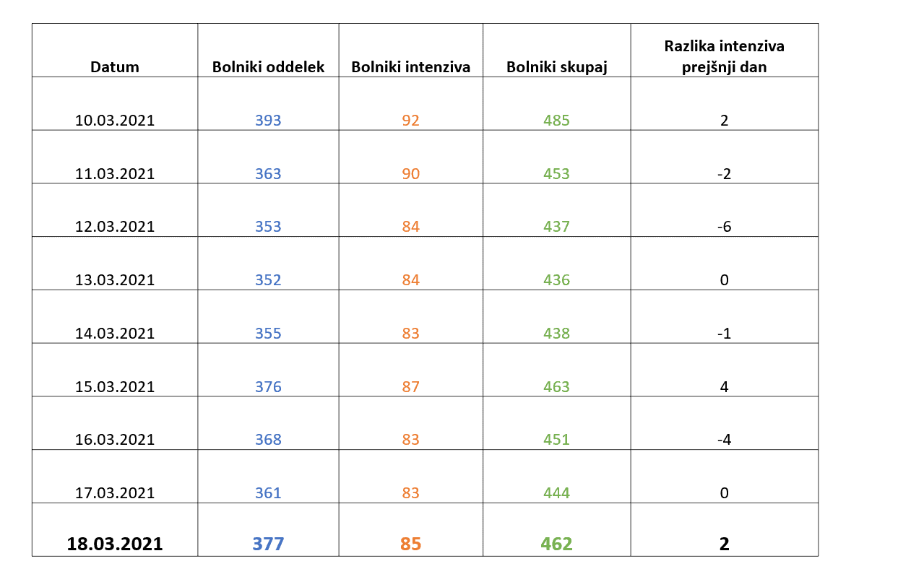This screenshot has height=582, width=924.
Task: Select the blue value 352
Action: pyautogui.click(x=268, y=280)
